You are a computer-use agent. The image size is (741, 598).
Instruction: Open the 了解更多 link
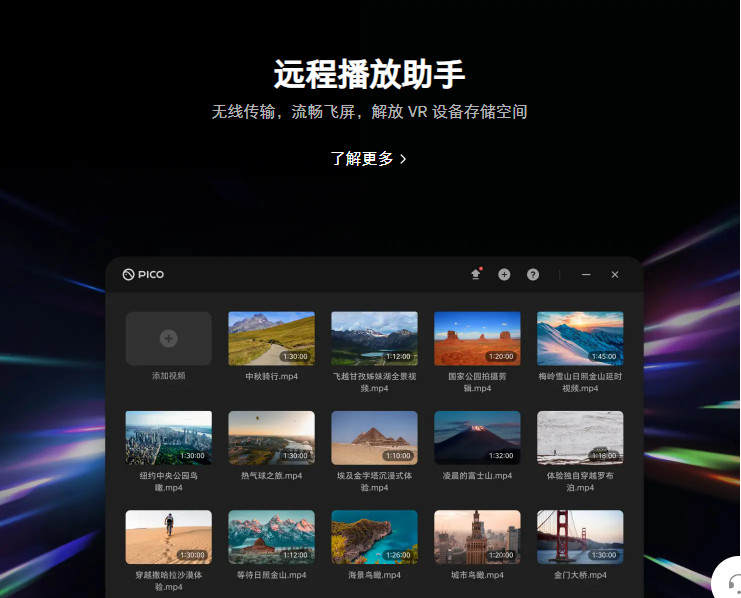coord(368,159)
